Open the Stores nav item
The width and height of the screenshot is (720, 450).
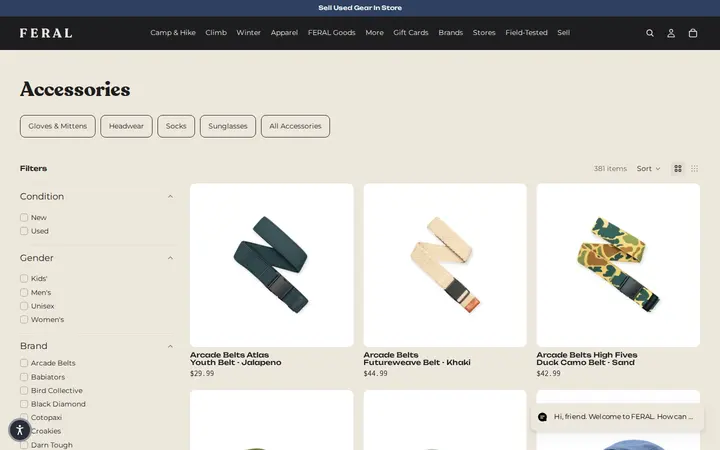[484, 33]
